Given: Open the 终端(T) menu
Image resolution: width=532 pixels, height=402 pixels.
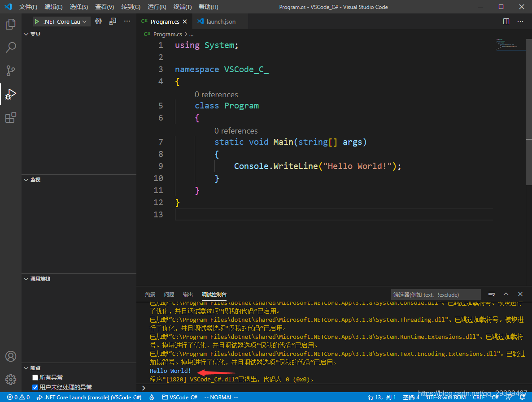Looking at the screenshot, I should [182, 7].
